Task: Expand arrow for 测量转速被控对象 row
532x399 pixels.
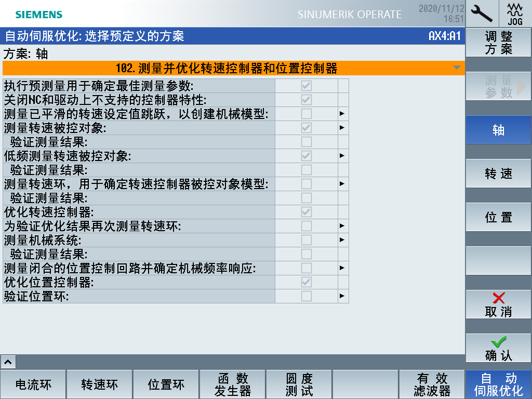Action: [x=342, y=128]
